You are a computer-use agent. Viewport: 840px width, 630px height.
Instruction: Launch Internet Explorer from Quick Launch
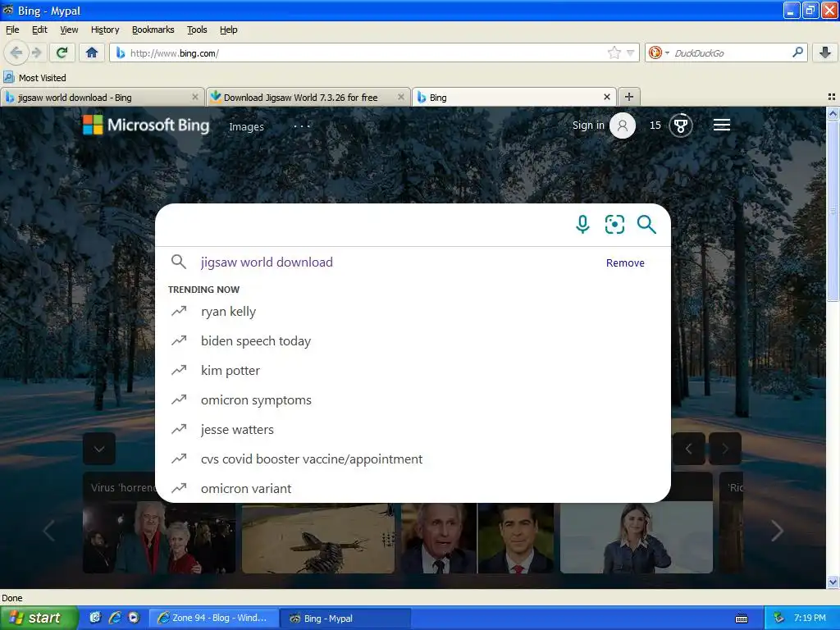[115, 618]
